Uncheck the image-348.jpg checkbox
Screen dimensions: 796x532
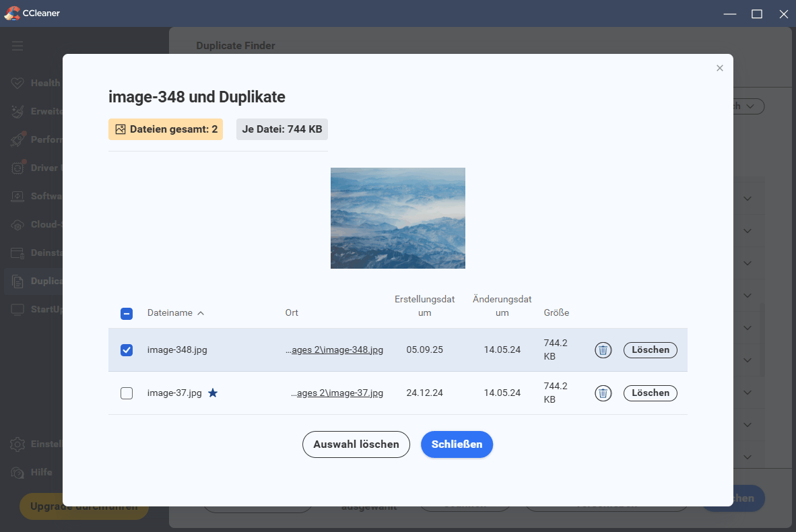(127, 350)
